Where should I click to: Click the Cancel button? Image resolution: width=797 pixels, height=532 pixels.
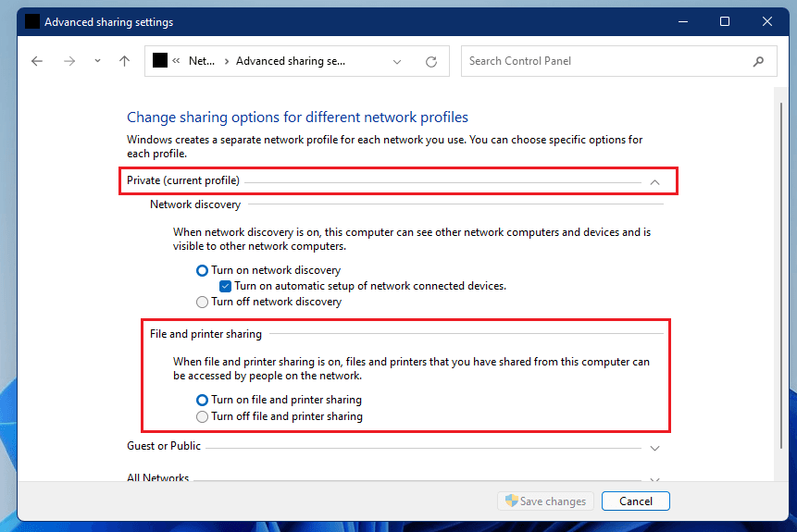tap(635, 501)
